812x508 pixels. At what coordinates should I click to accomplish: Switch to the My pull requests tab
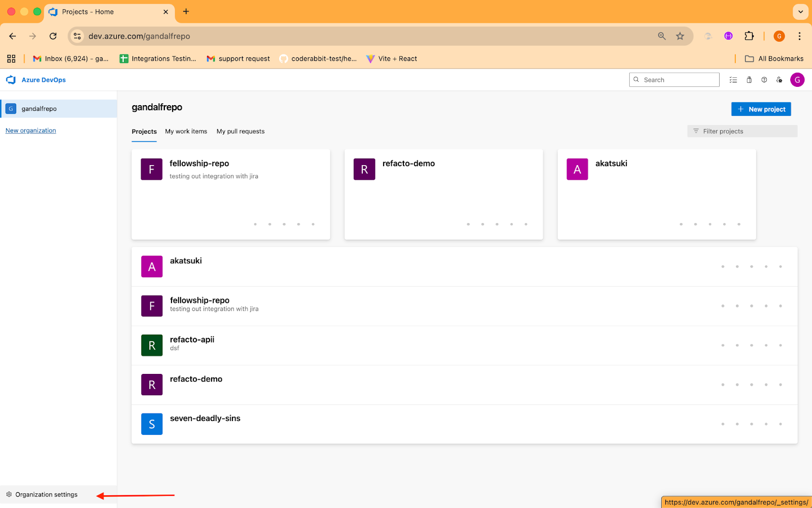click(x=241, y=131)
